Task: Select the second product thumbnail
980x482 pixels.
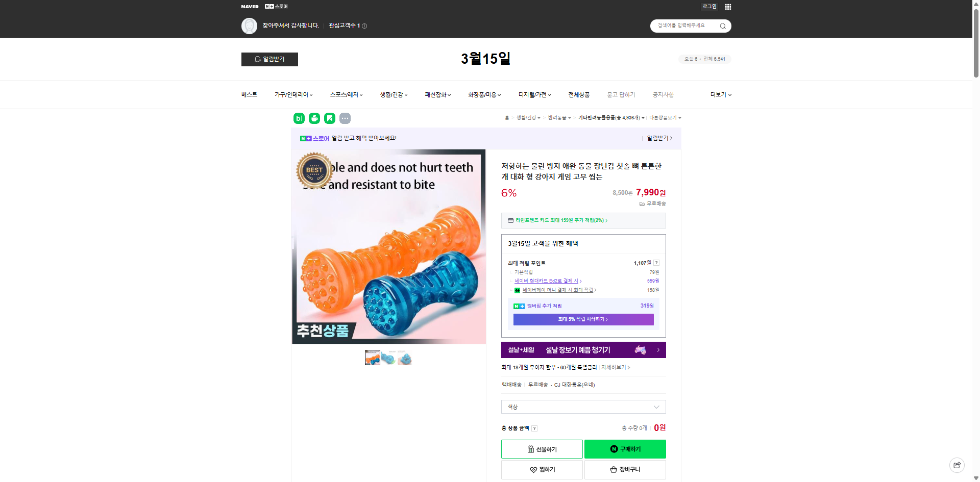Action: pyautogui.click(x=389, y=358)
